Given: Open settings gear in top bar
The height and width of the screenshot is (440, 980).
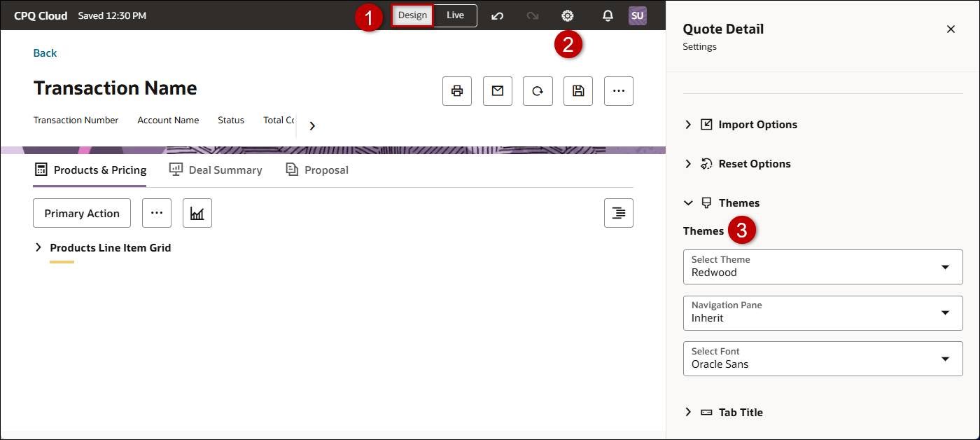Looking at the screenshot, I should point(568,15).
